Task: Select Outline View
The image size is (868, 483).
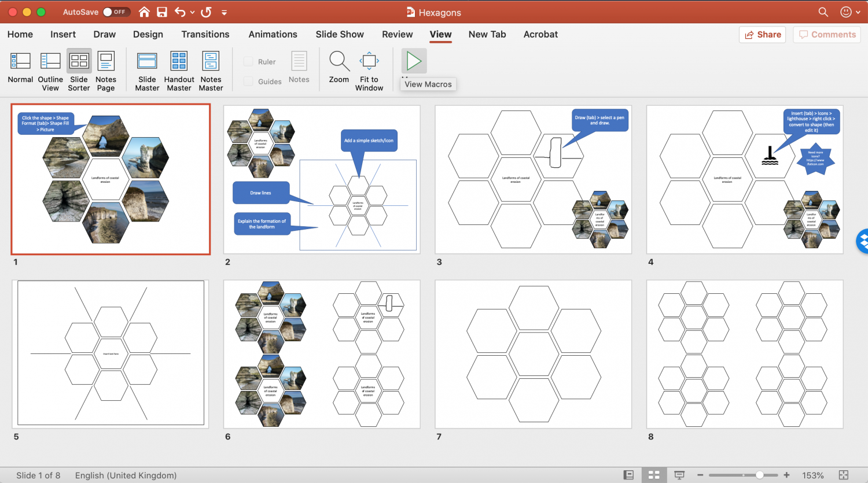Action: point(50,69)
